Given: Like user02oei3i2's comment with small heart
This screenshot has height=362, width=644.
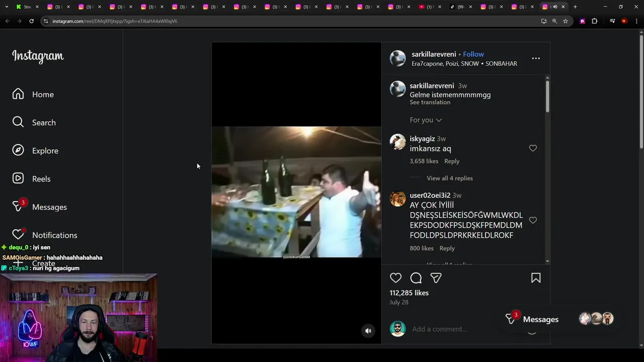Looking at the screenshot, I should coord(533,220).
